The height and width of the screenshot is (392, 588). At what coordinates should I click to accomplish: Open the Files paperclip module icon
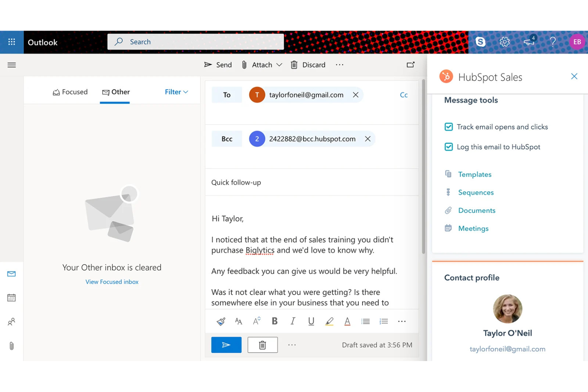12,346
